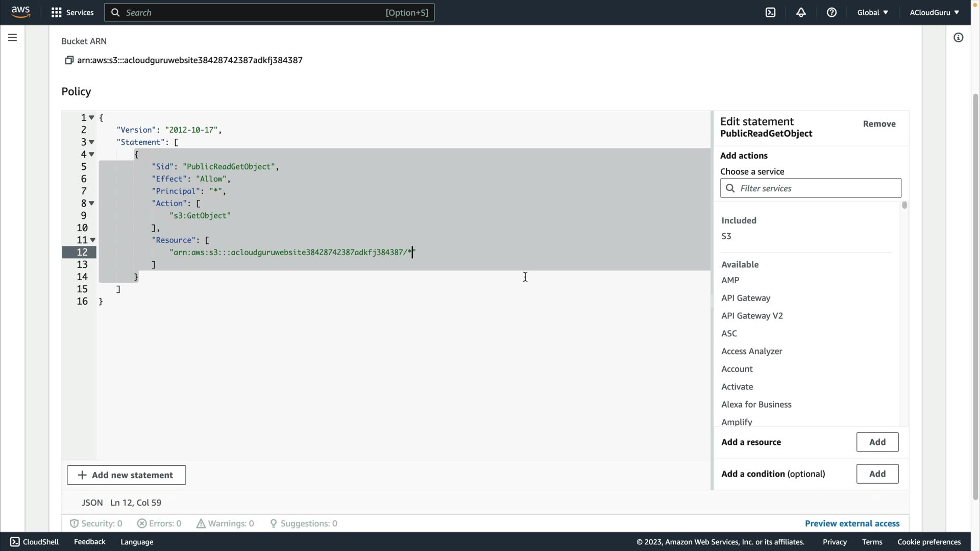
Task: Click the services list scrollbar thumb
Action: click(904, 205)
